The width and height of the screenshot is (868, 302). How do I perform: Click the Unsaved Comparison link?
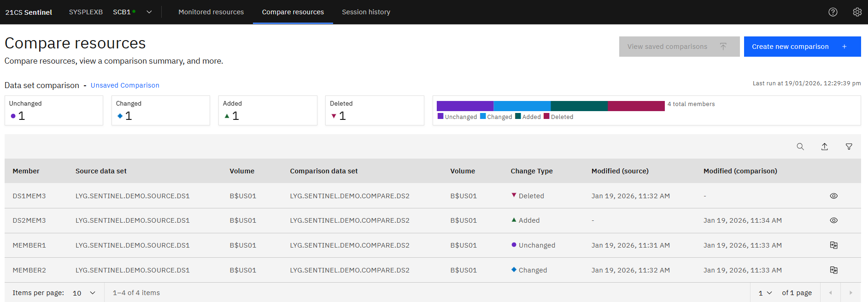click(x=125, y=85)
